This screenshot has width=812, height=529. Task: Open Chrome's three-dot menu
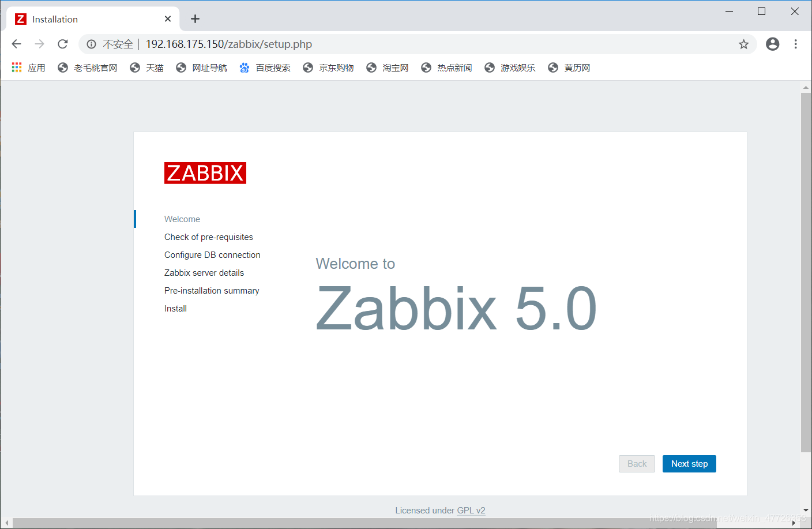point(795,44)
